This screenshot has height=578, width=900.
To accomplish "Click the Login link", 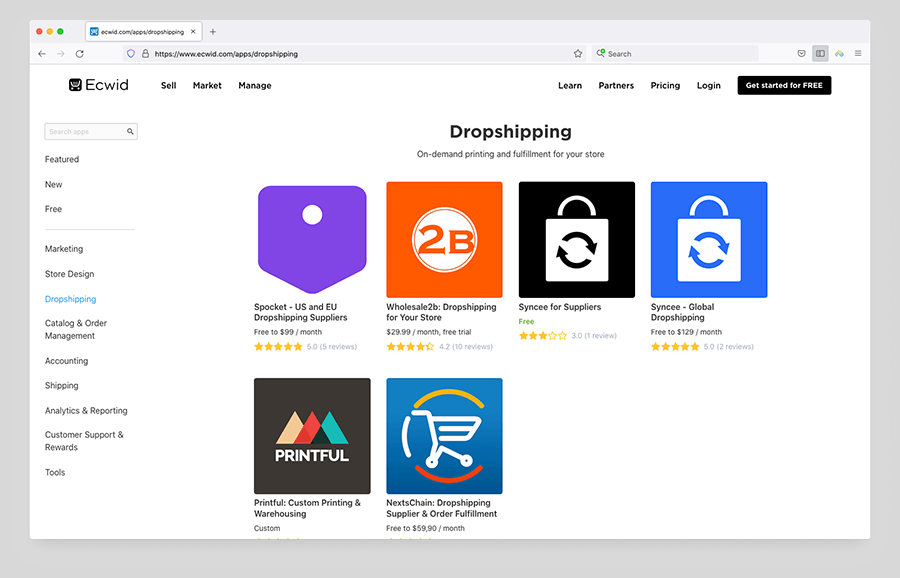I will (x=708, y=86).
